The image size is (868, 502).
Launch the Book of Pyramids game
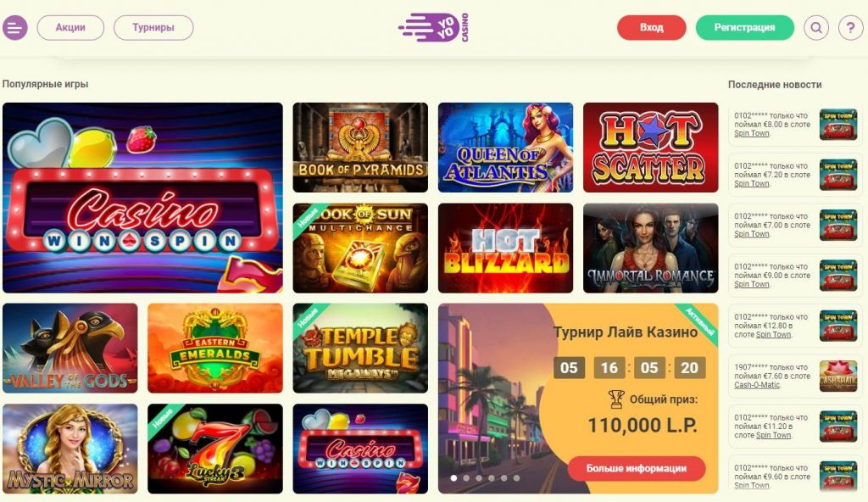[360, 148]
